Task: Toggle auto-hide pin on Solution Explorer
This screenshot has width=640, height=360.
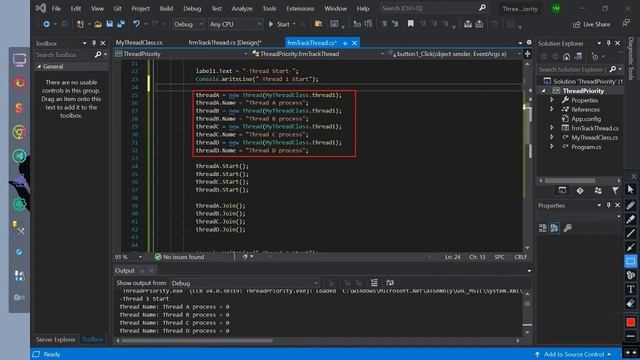Action: pos(609,43)
